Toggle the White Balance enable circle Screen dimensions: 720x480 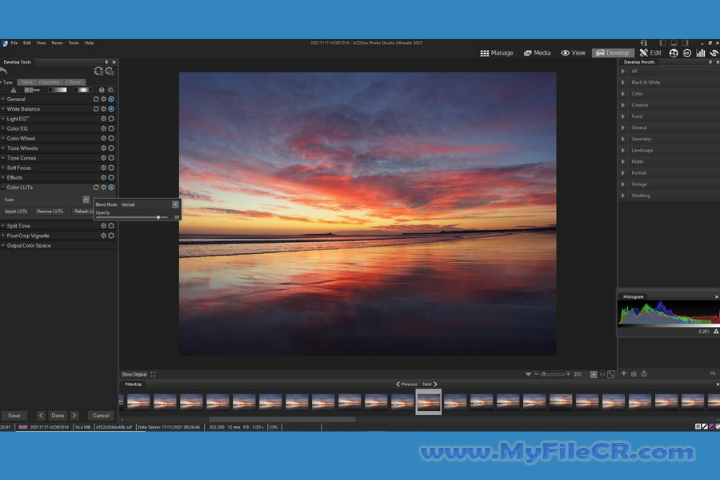[111, 109]
